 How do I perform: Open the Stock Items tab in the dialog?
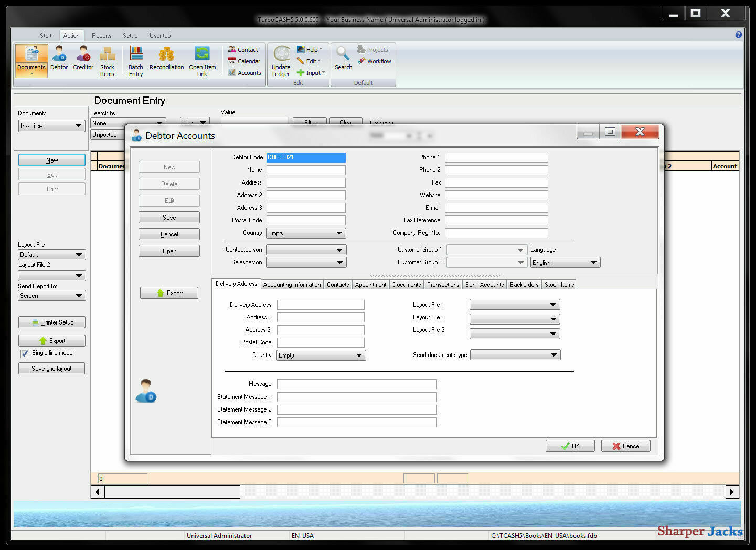coord(559,285)
